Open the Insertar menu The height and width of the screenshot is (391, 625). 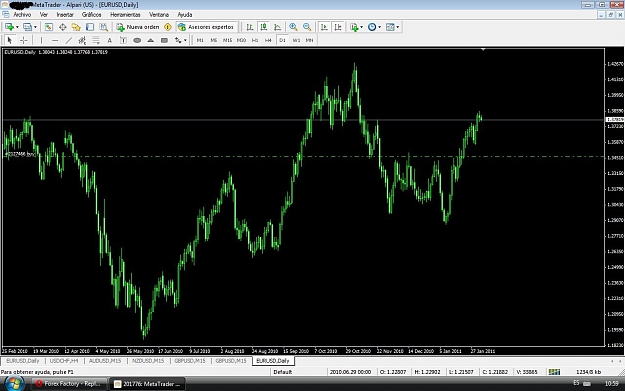[65, 15]
